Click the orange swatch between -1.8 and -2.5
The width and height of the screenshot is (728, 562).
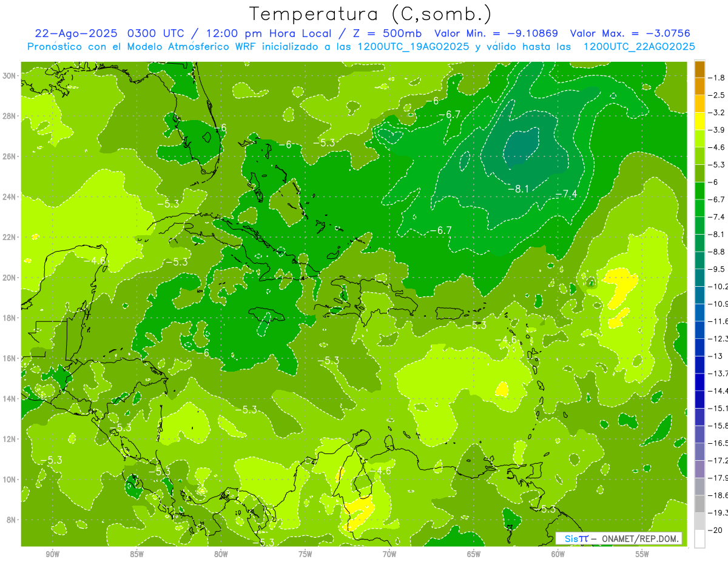point(699,85)
